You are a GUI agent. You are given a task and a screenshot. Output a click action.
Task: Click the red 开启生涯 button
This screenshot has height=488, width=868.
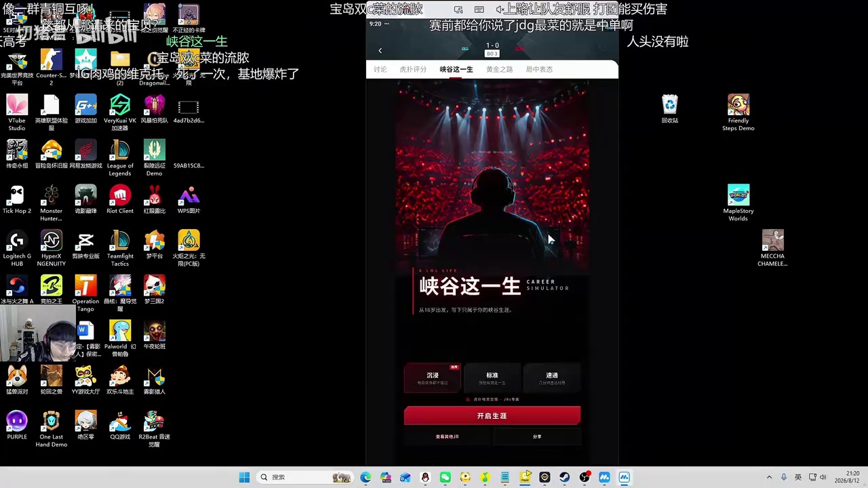pos(492,415)
